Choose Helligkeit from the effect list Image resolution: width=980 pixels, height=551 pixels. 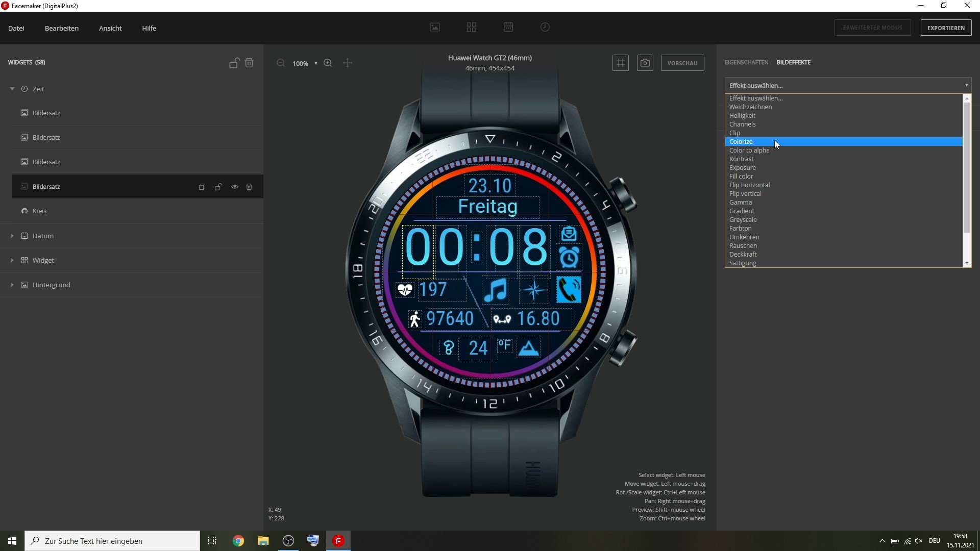[844, 115]
